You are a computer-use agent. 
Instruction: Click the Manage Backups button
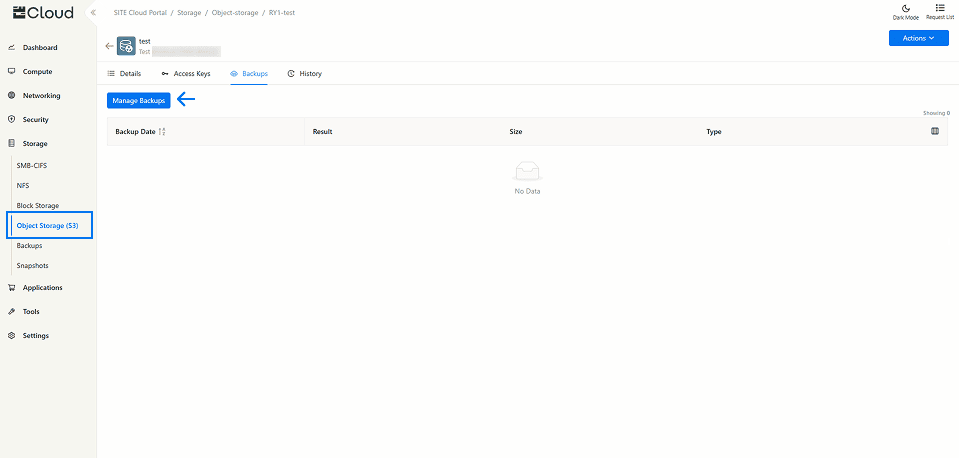[x=139, y=100]
